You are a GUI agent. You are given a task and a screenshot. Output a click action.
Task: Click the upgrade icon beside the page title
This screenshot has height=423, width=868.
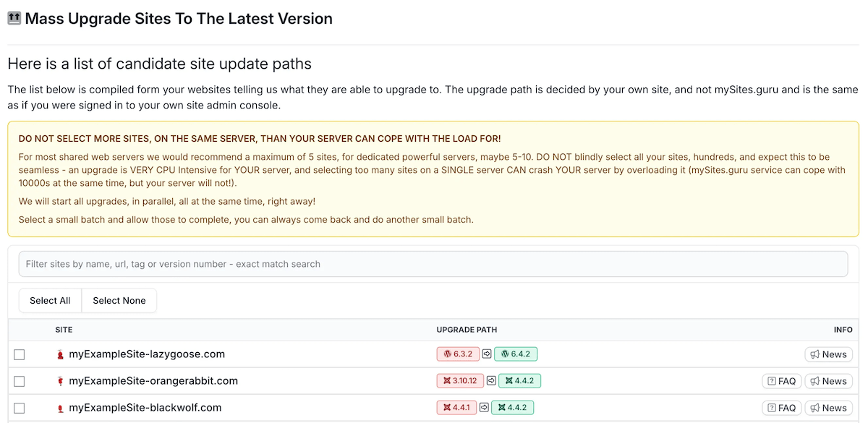tap(14, 19)
